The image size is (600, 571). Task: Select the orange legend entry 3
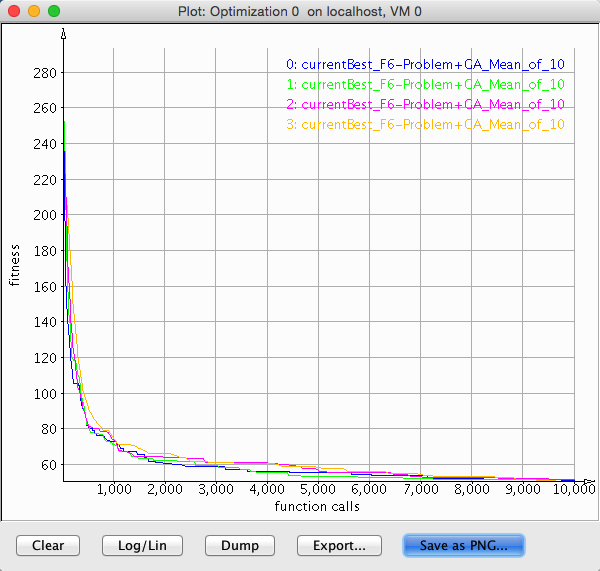click(x=425, y=125)
